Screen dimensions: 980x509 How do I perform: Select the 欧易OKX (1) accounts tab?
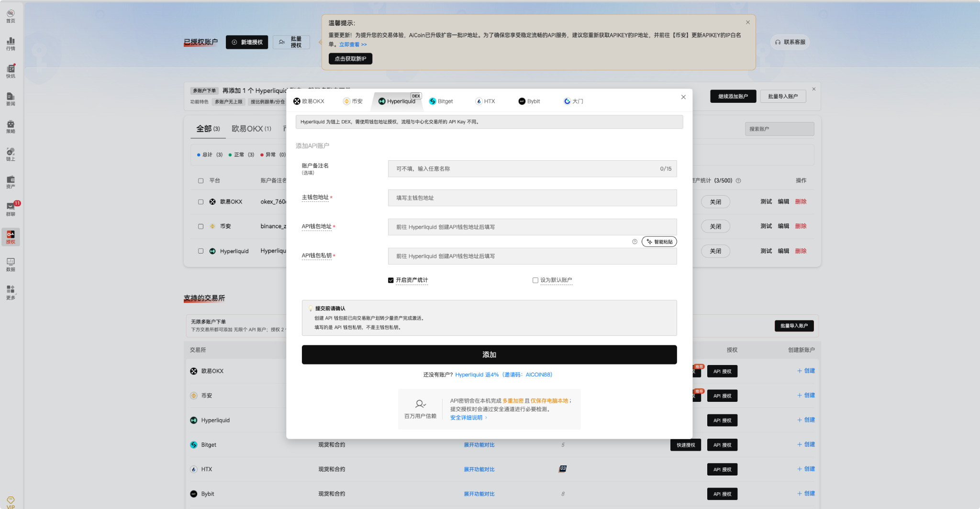tap(251, 129)
